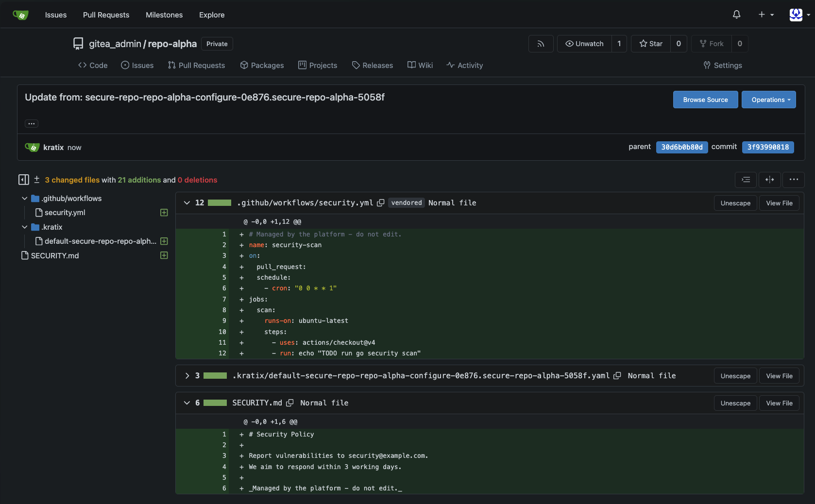Click the Unwatch button
815x504 pixels.
tap(584, 44)
